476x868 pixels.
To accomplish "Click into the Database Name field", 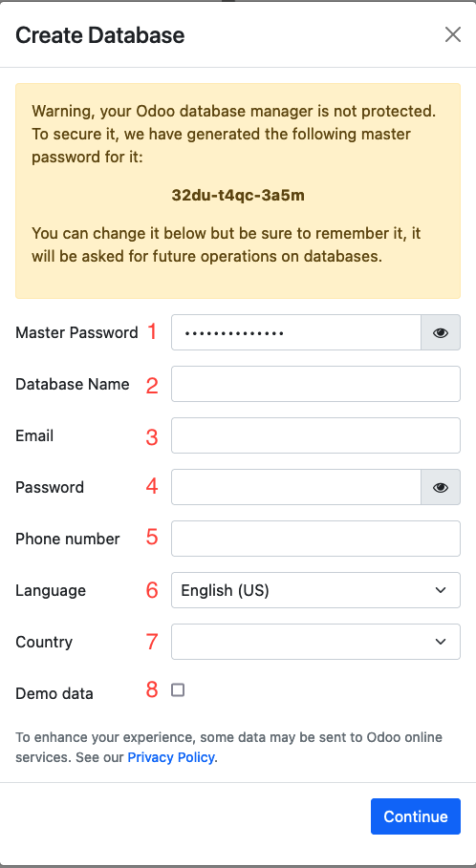I will (315, 384).
